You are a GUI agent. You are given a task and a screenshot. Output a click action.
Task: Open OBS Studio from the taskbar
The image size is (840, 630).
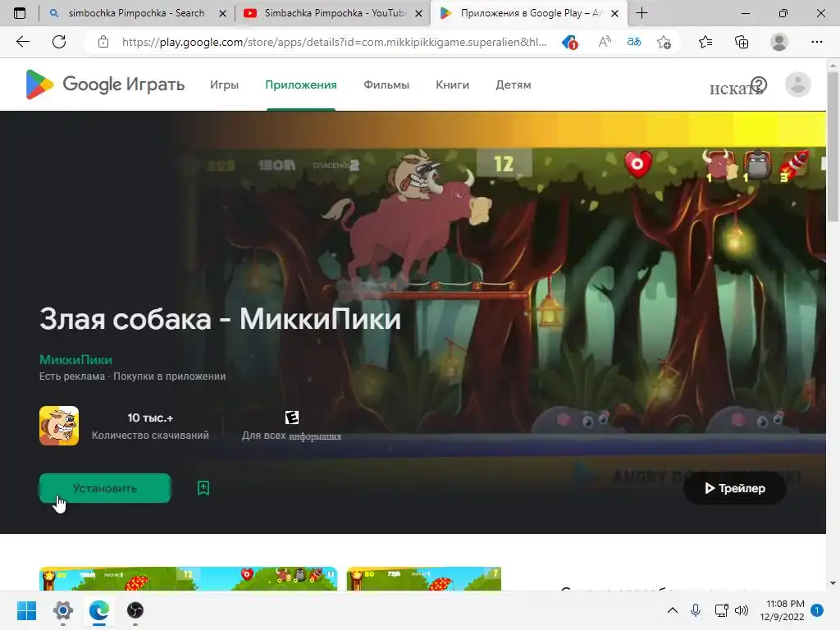coord(135,610)
